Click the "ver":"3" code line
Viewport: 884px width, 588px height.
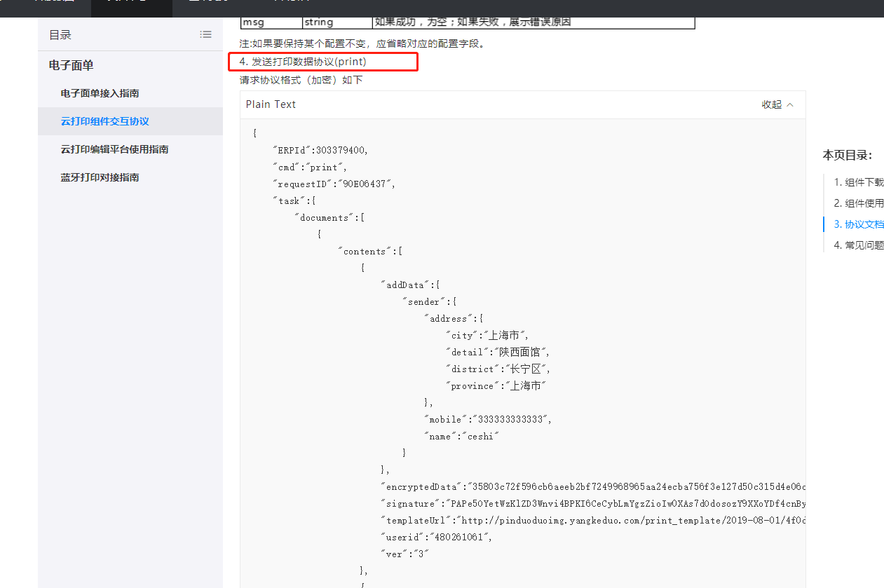click(405, 554)
